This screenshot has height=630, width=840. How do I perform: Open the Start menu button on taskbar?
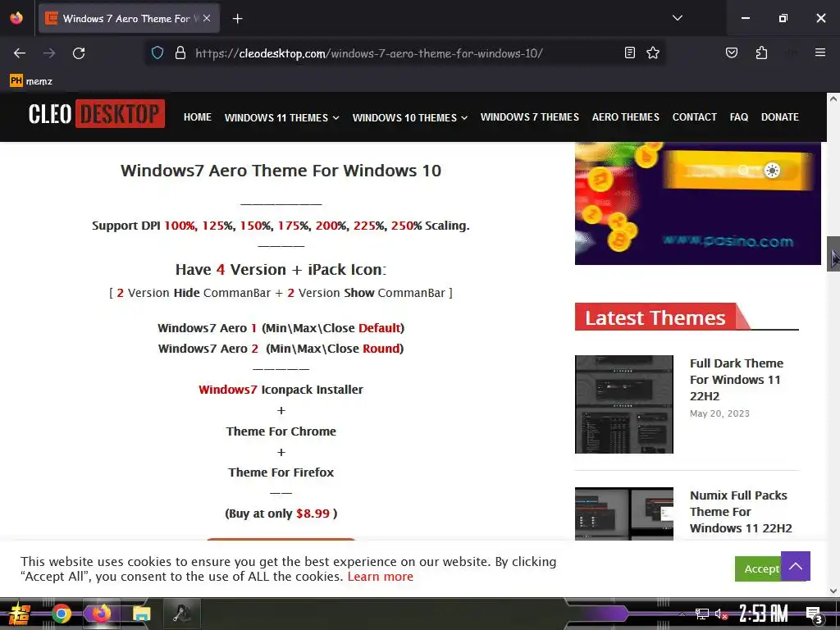click(x=20, y=614)
